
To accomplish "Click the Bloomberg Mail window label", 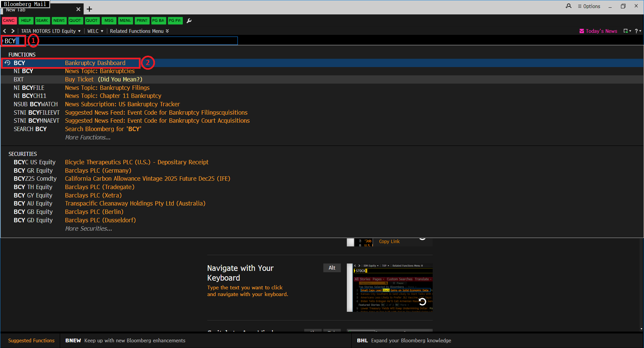I will coord(25,4).
